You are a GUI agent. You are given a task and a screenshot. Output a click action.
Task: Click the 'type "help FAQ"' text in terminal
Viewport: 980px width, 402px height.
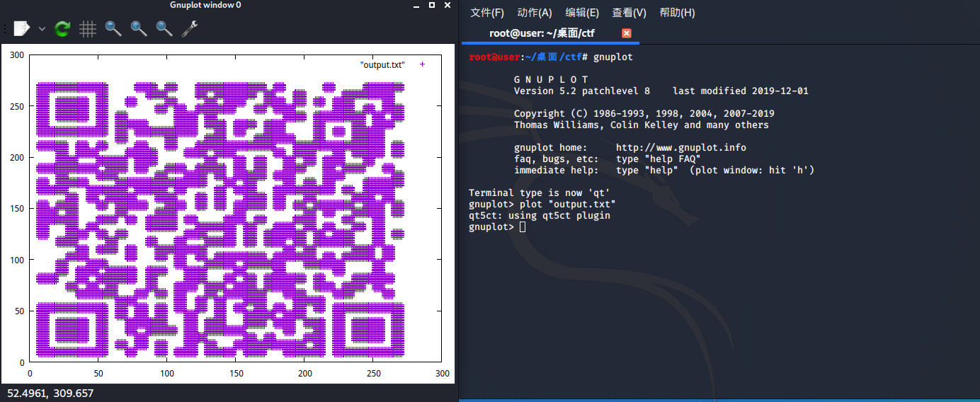coord(659,159)
